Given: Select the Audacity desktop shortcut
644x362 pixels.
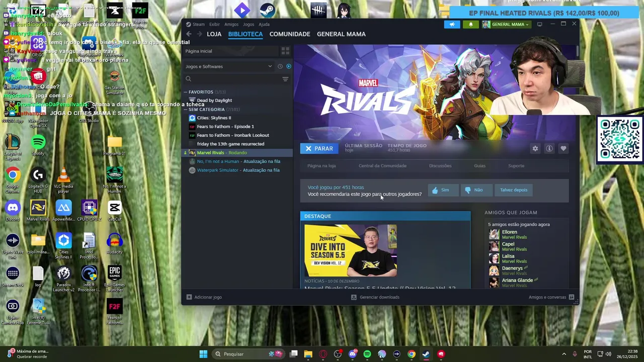Looking at the screenshot, I should tap(114, 243).
